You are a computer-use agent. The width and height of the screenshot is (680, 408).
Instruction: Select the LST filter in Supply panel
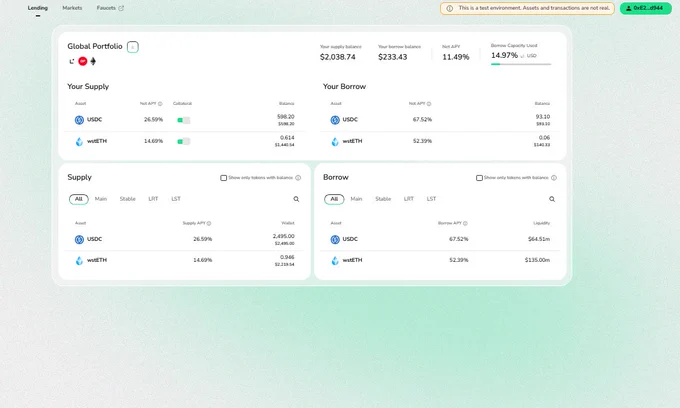pyautogui.click(x=176, y=199)
